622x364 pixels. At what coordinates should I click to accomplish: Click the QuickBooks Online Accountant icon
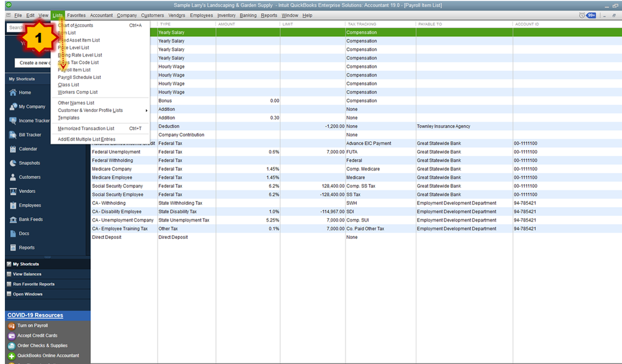[11, 356]
